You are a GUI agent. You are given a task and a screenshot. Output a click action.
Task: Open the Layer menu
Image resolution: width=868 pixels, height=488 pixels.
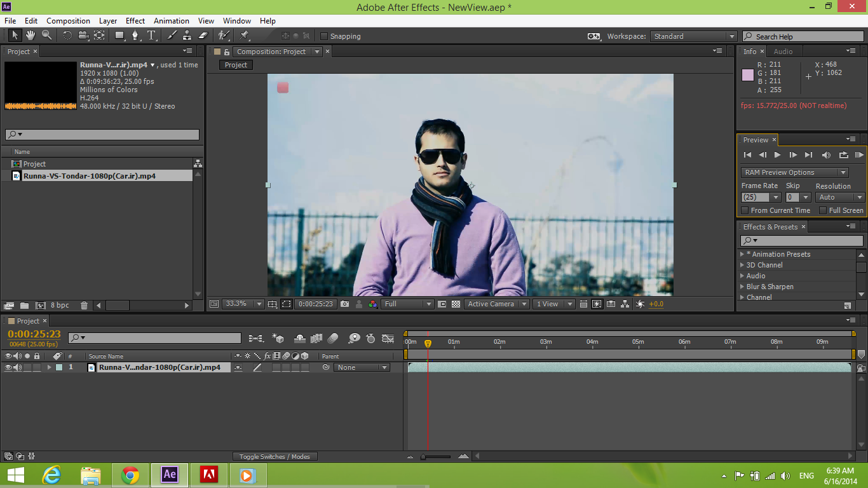click(x=108, y=21)
